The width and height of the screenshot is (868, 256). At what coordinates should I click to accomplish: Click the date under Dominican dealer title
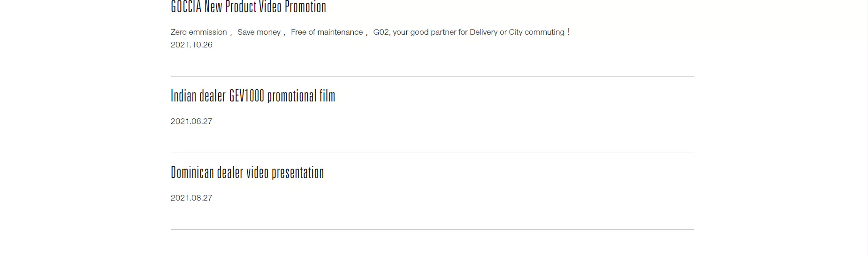click(191, 198)
